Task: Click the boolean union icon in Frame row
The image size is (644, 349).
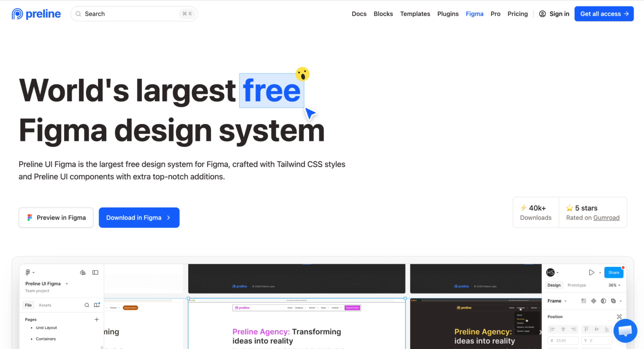Action: point(613,301)
